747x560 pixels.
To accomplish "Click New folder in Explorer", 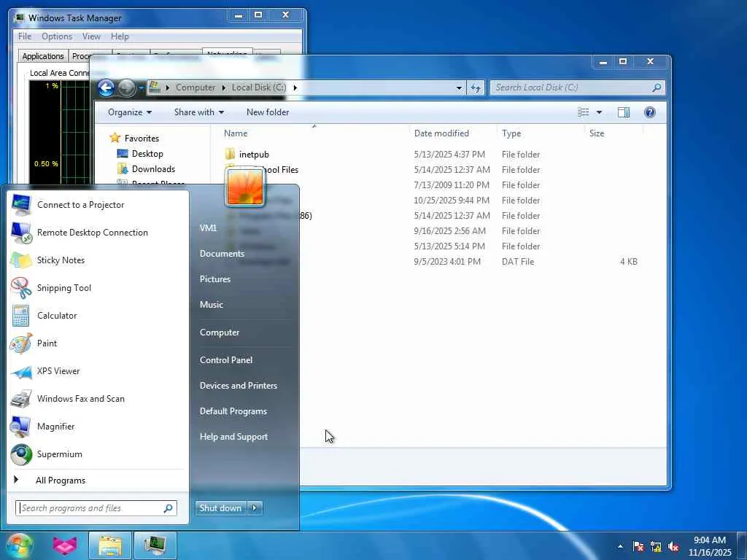I will (267, 112).
